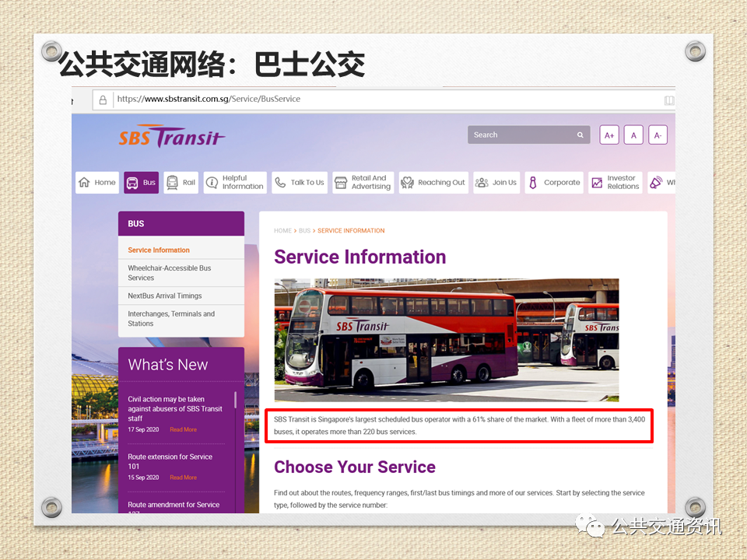747x560 pixels.
Task: Increase font size with A+ button
Action: [609, 135]
